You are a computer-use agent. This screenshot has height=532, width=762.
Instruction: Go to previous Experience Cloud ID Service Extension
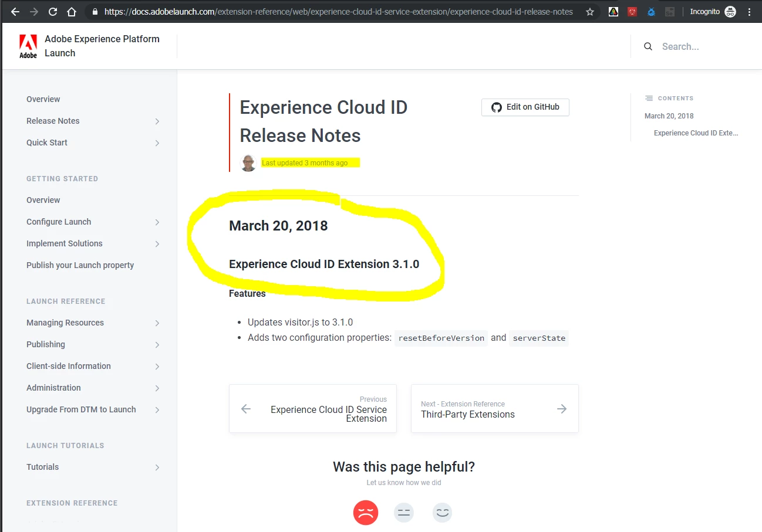[x=313, y=409]
